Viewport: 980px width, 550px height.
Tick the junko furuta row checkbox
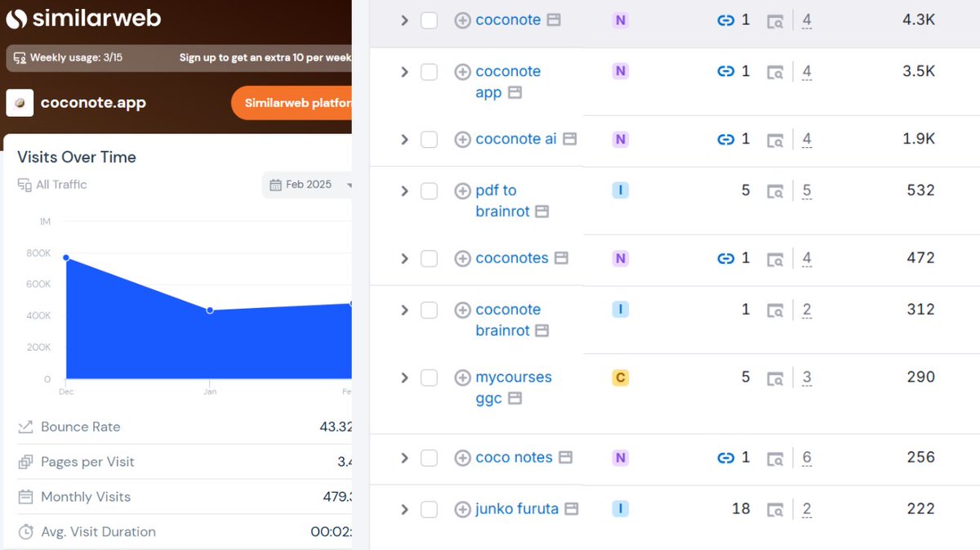(x=429, y=510)
